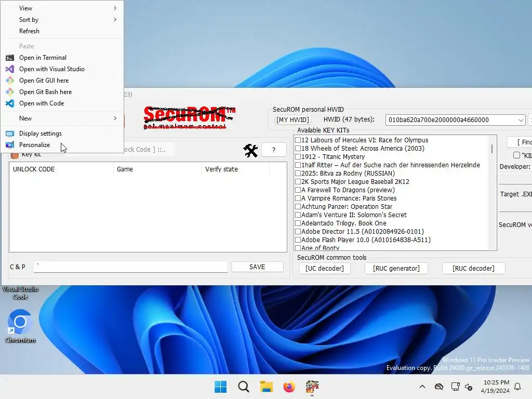
Task: Click the Verify state column header
Action: click(235, 169)
